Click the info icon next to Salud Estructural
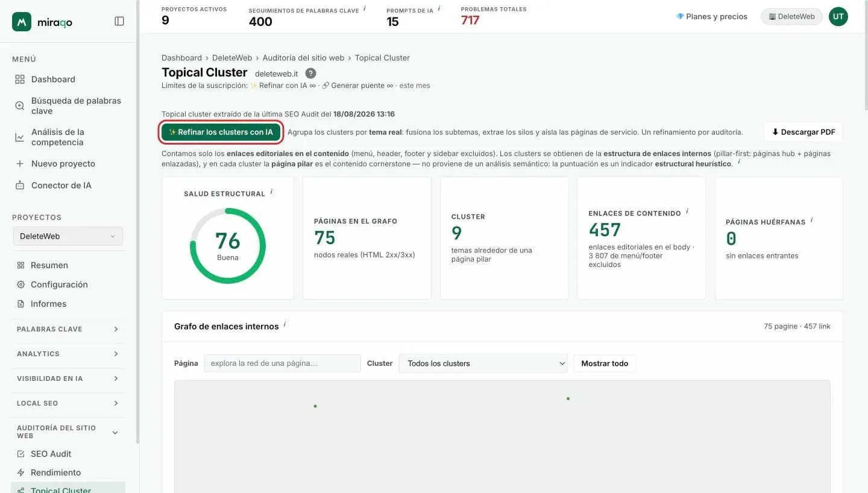Viewport: 868px width, 493px height. point(271,192)
